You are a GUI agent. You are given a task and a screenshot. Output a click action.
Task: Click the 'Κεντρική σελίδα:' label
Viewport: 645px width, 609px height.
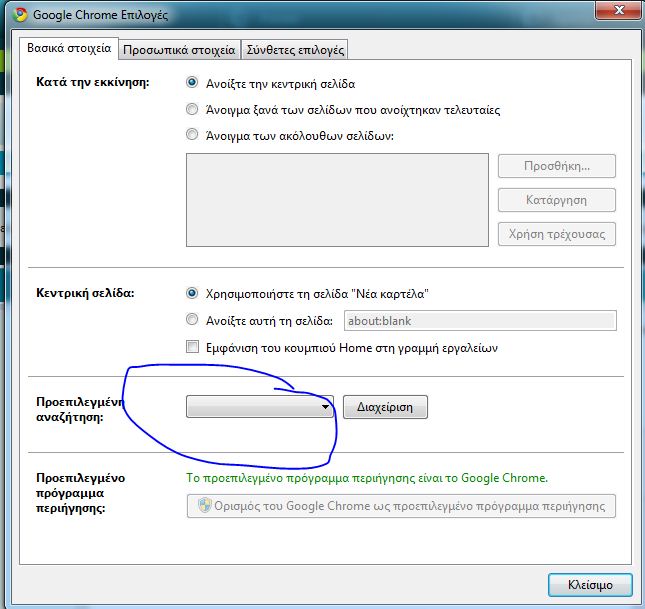(x=85, y=293)
